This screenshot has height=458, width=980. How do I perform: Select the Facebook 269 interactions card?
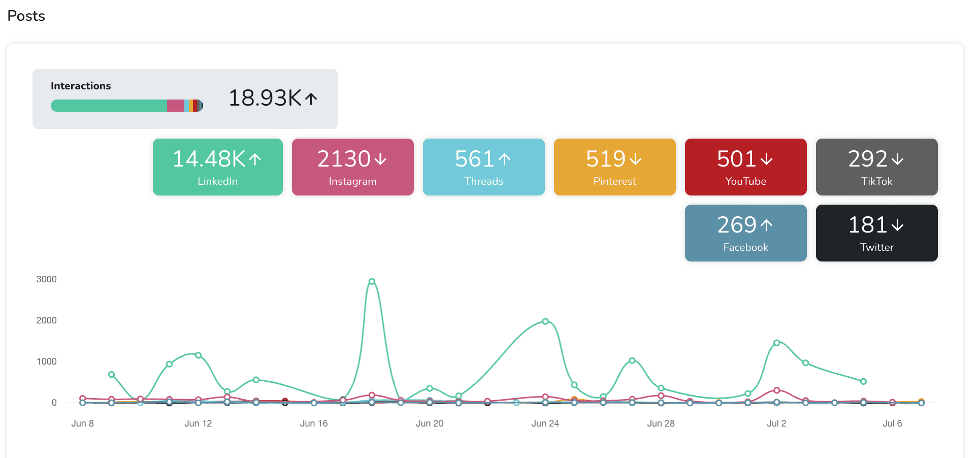click(745, 233)
